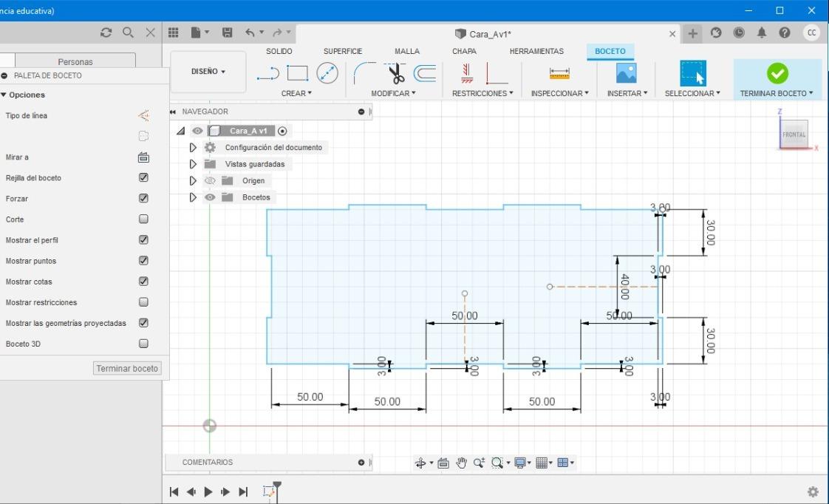Show the hidden Origen folder
The height and width of the screenshot is (504, 829).
point(210,181)
